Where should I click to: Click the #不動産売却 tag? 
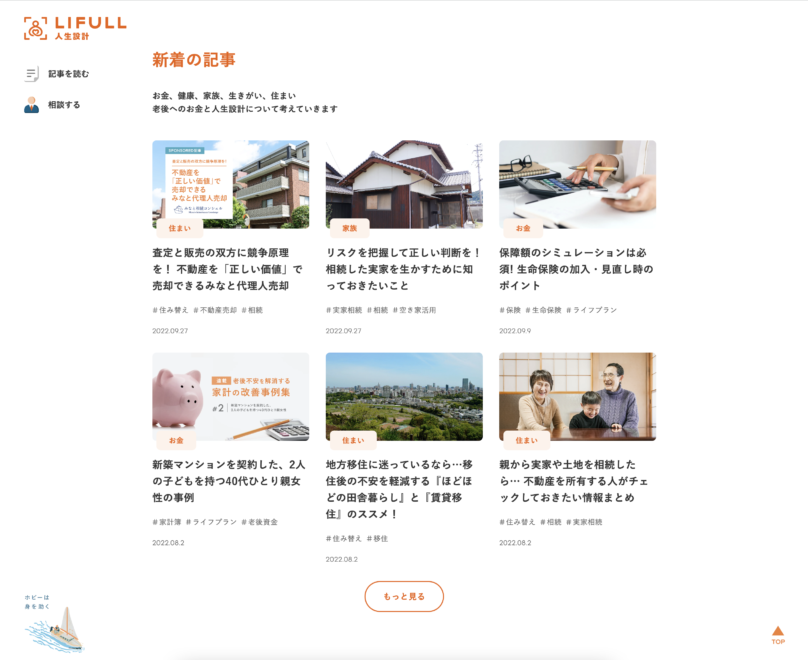(215, 310)
